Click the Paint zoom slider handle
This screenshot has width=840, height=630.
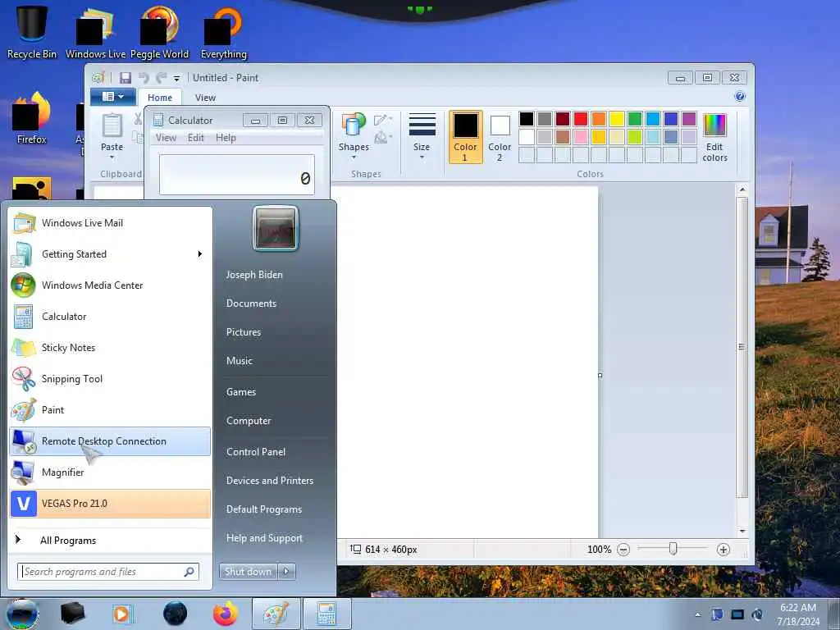point(673,549)
